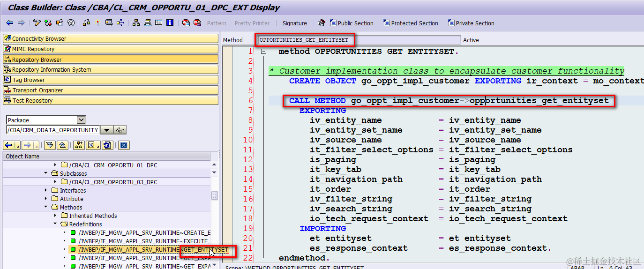Image resolution: width=644 pixels, height=269 pixels.
Task: Open Repository Information System
Action: 111,69
